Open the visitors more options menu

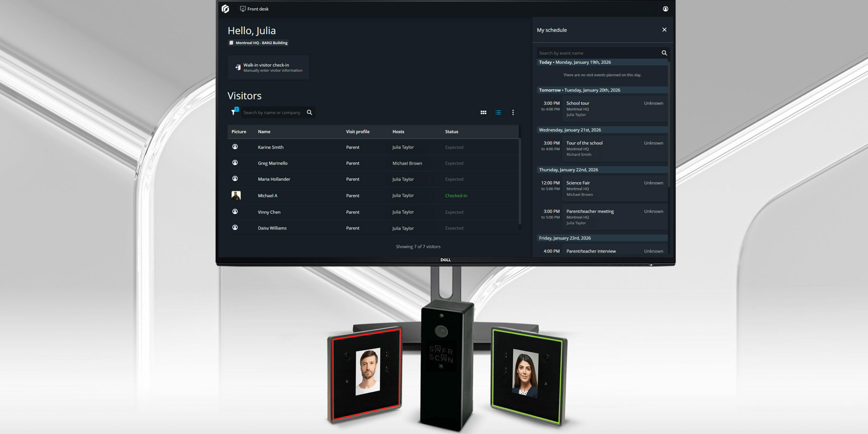click(x=513, y=112)
